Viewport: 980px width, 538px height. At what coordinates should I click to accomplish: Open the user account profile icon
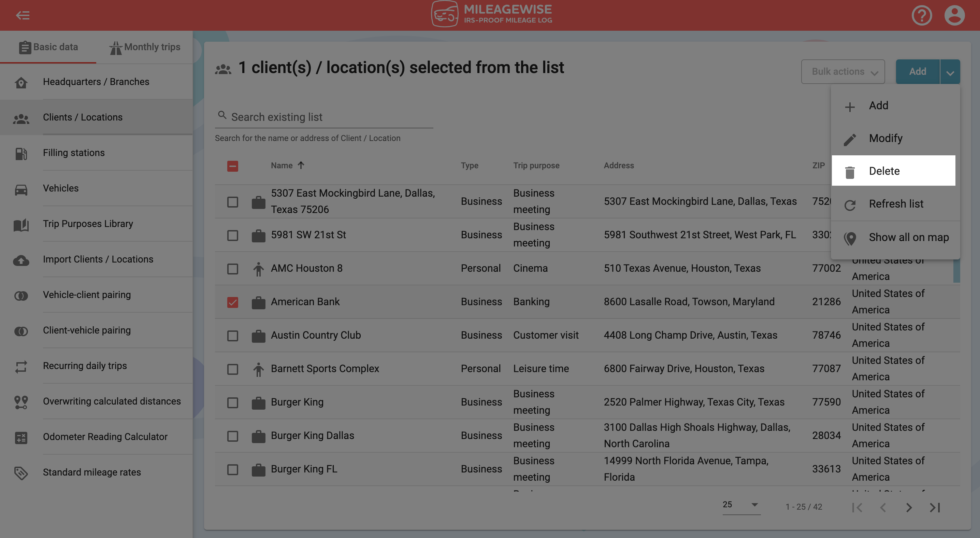(954, 15)
